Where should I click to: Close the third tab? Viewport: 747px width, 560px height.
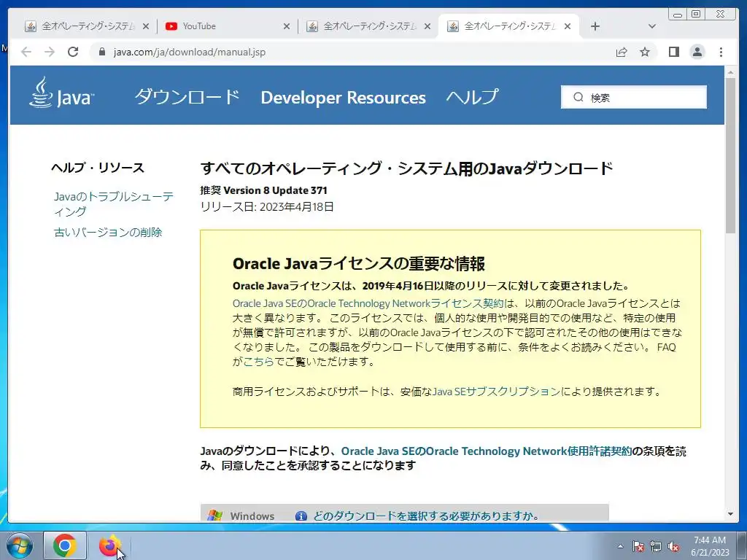pyautogui.click(x=427, y=27)
